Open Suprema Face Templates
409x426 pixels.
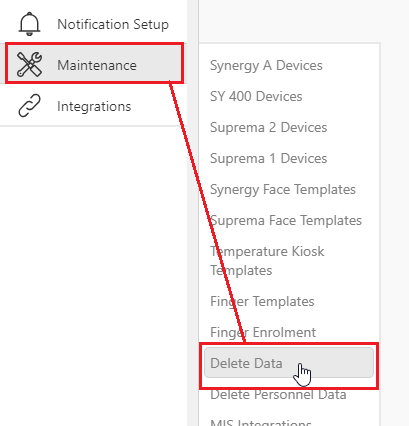pyautogui.click(x=286, y=220)
